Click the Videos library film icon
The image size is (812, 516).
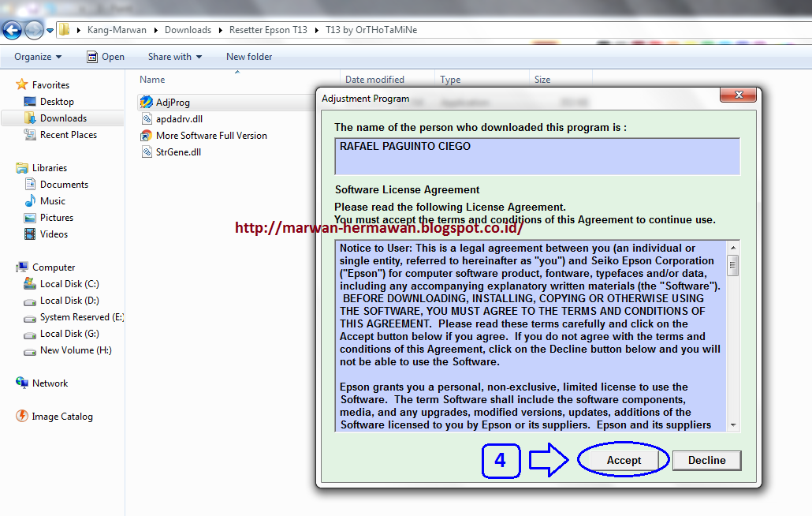30,234
